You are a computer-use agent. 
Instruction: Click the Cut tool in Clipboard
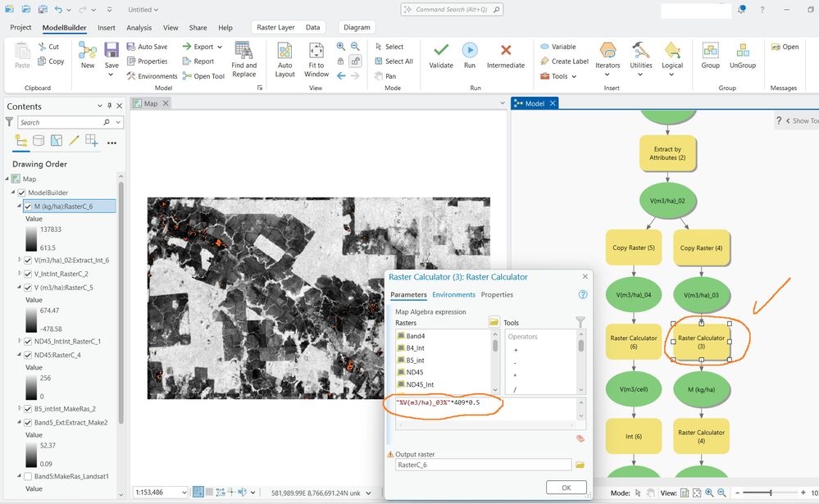pos(48,47)
